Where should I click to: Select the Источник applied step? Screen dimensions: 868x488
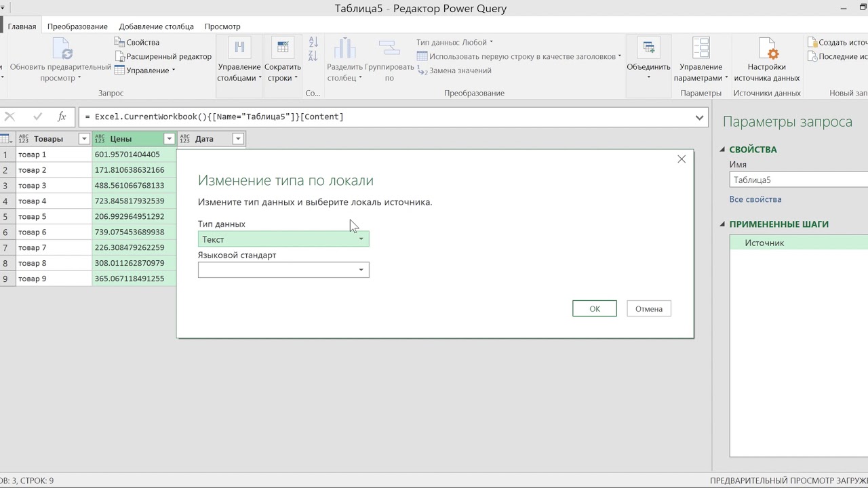[799, 243]
